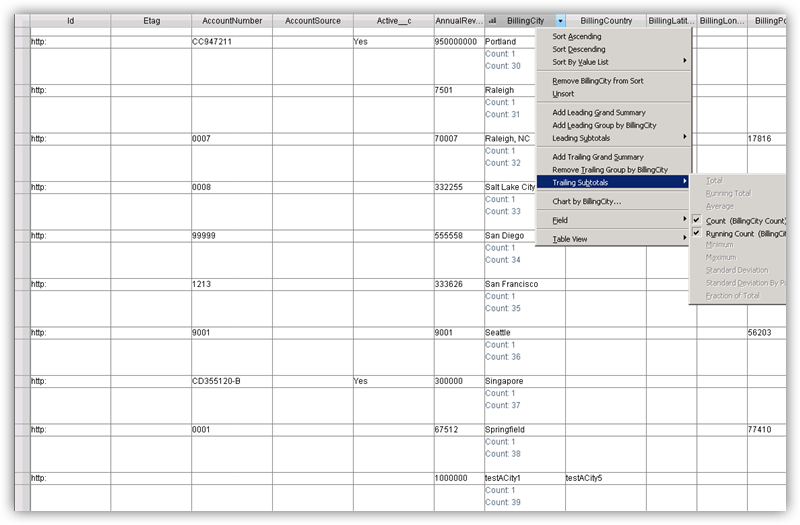Click the AccountNumber column header

coord(231,20)
